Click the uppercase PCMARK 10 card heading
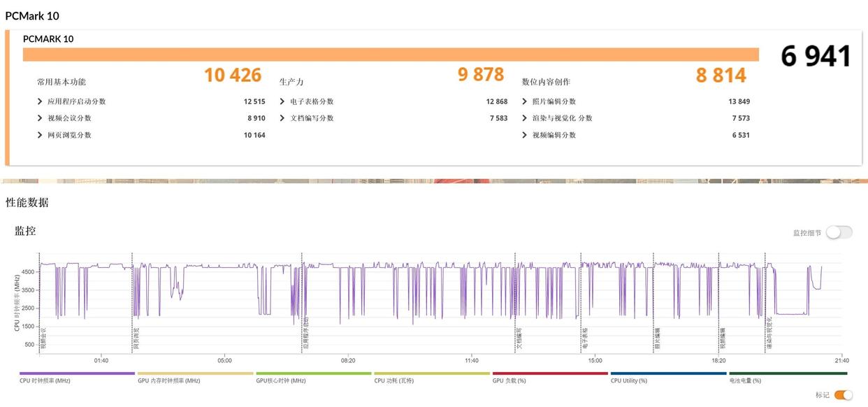Image resolution: width=868 pixels, height=407 pixels. (48, 39)
